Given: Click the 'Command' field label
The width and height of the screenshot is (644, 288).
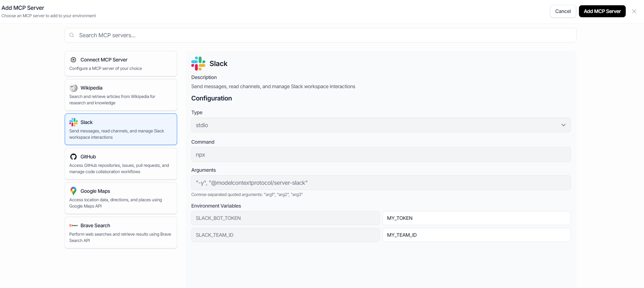Looking at the screenshot, I should click(203, 142).
